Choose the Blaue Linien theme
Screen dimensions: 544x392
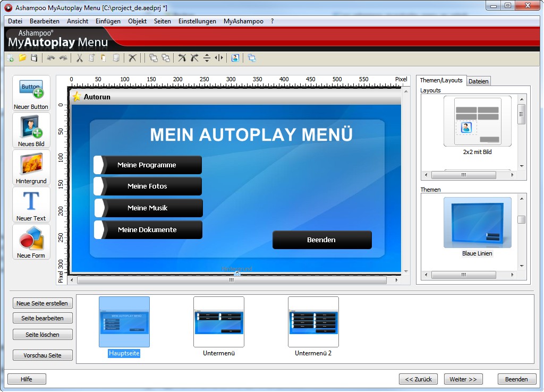coord(478,223)
